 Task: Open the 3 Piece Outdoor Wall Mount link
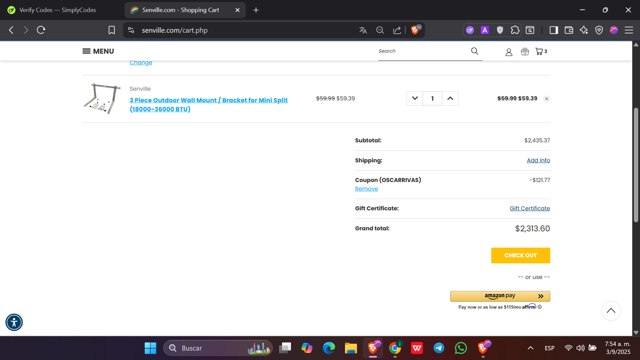(209, 104)
